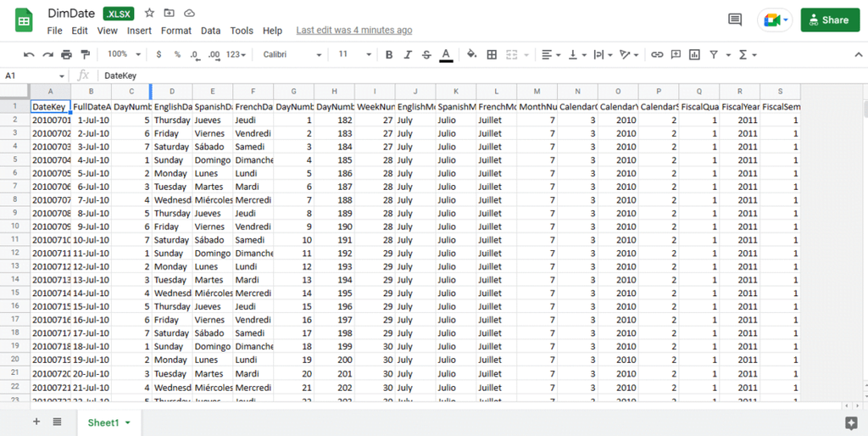The image size is (868, 436).
Task: Click the Undo arrow icon
Action: 30,54
